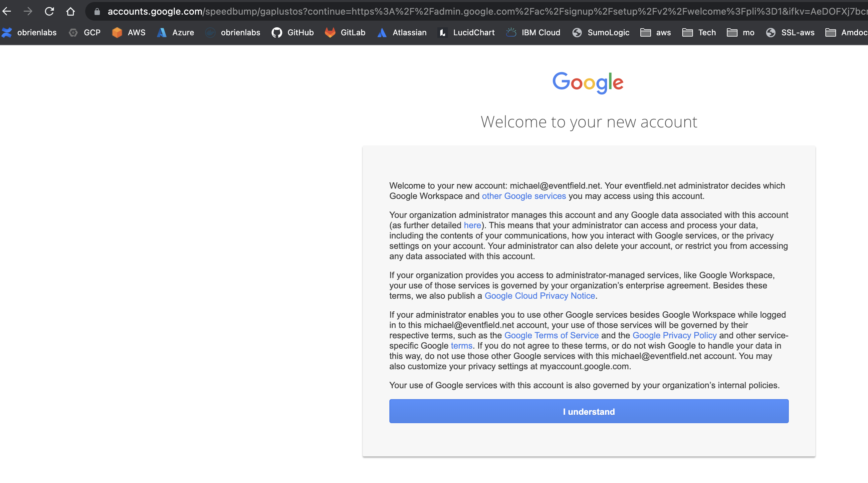Image resolution: width=868 pixels, height=483 pixels.
Task: Reload the current page
Action: point(50,11)
